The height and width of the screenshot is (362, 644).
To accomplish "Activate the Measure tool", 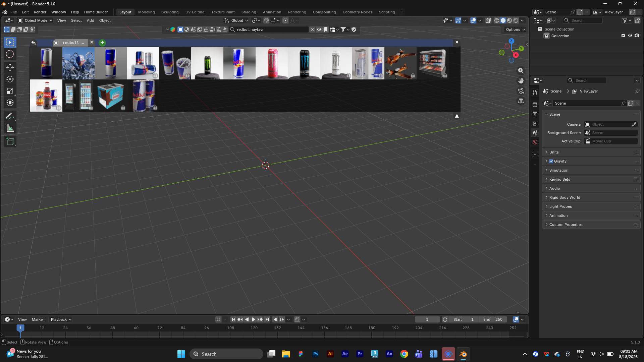I will [x=10, y=128].
